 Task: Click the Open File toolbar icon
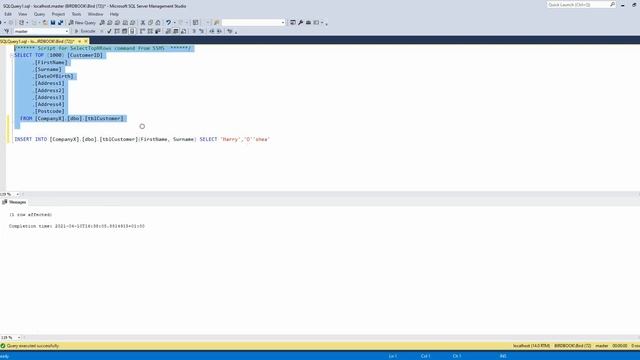click(x=45, y=22)
